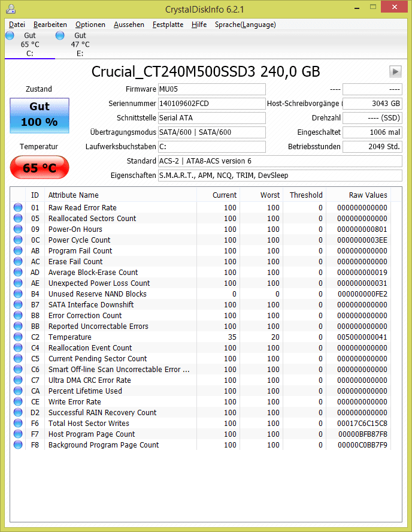Open the Optionen menu
The height and width of the screenshot is (532, 412).
click(90, 25)
